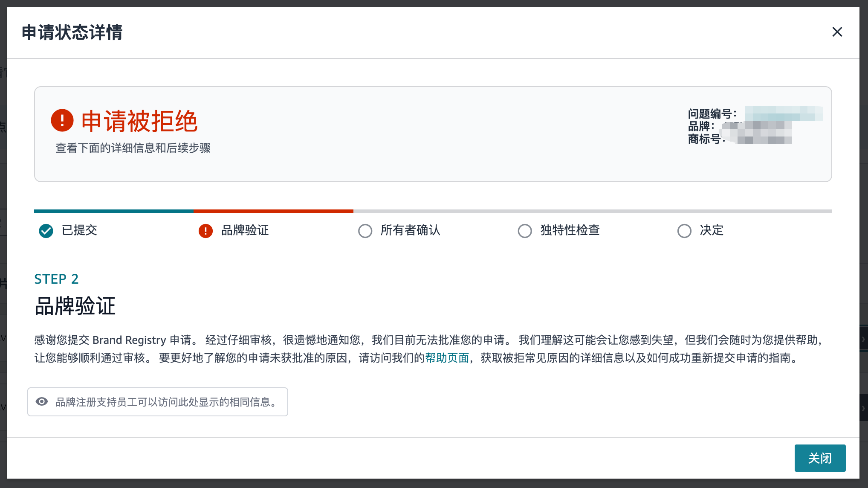Select the 决定 step circle
Viewport: 868px width, 488px height.
pos(684,231)
